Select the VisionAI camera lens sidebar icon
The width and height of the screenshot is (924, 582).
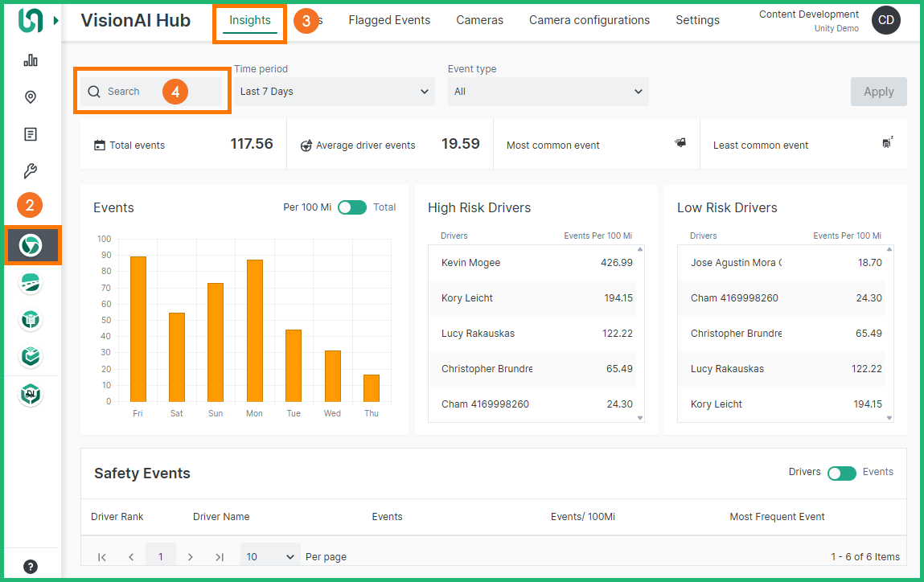[x=31, y=245]
